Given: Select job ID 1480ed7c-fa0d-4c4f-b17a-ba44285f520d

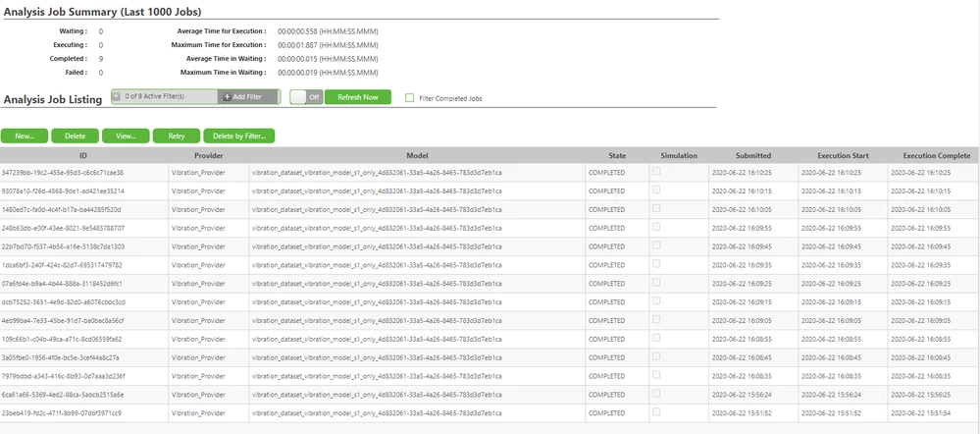Looking at the screenshot, I should pos(61,209).
